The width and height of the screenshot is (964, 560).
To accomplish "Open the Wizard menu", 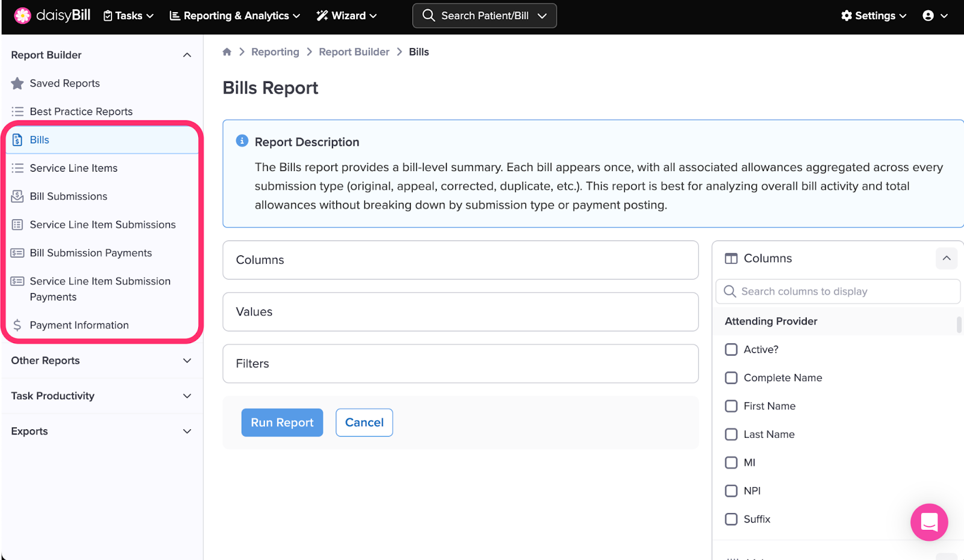I will click(x=346, y=16).
